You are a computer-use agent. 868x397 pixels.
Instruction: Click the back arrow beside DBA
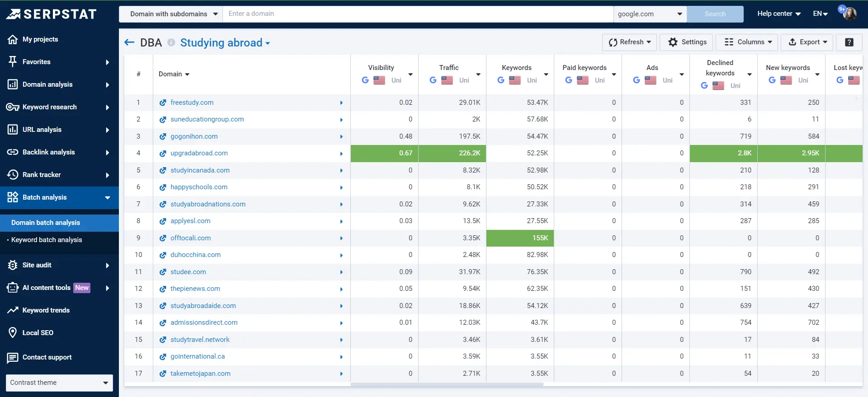point(129,42)
